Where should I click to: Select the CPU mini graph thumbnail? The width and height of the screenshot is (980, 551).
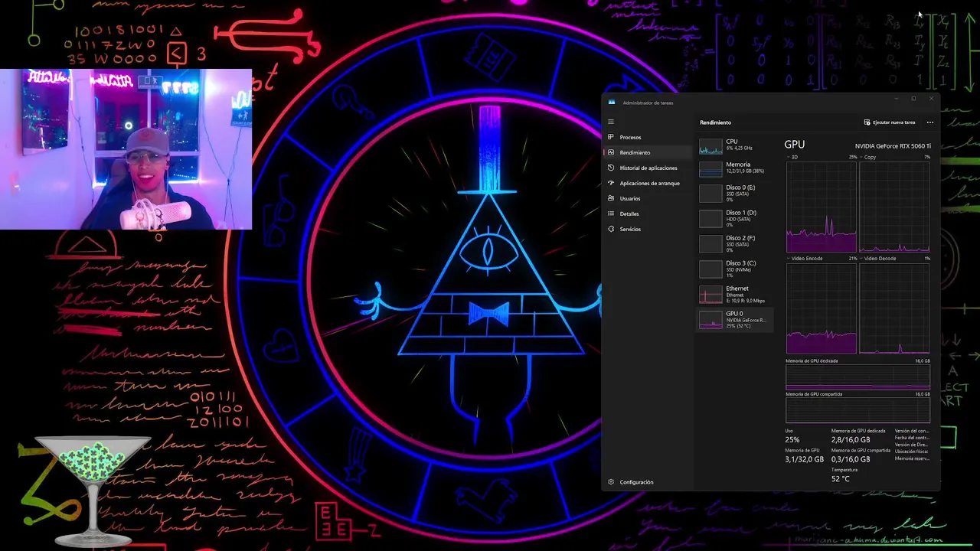coord(711,147)
